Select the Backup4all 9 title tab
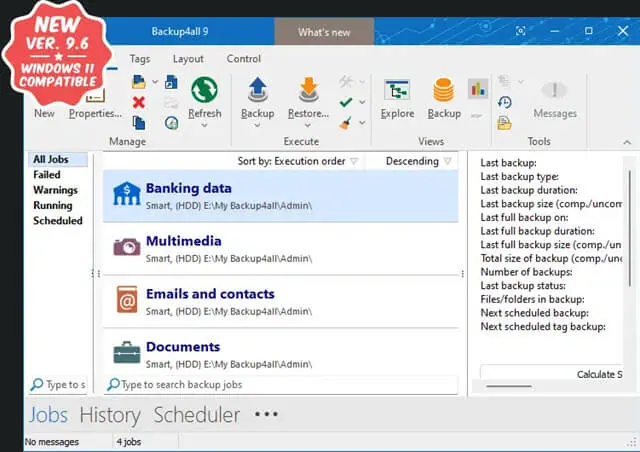The image size is (640, 452). pos(180,31)
